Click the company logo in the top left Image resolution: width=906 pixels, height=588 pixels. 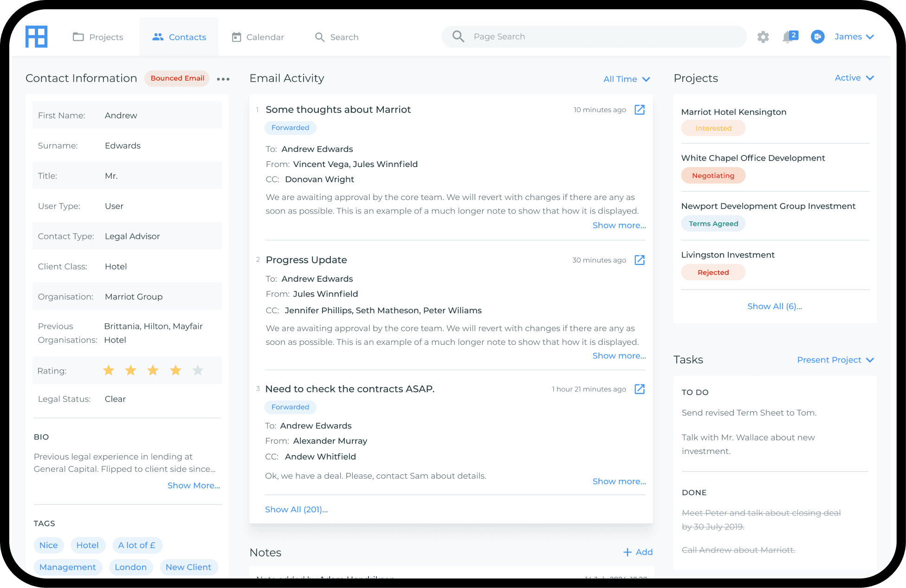[36, 37]
